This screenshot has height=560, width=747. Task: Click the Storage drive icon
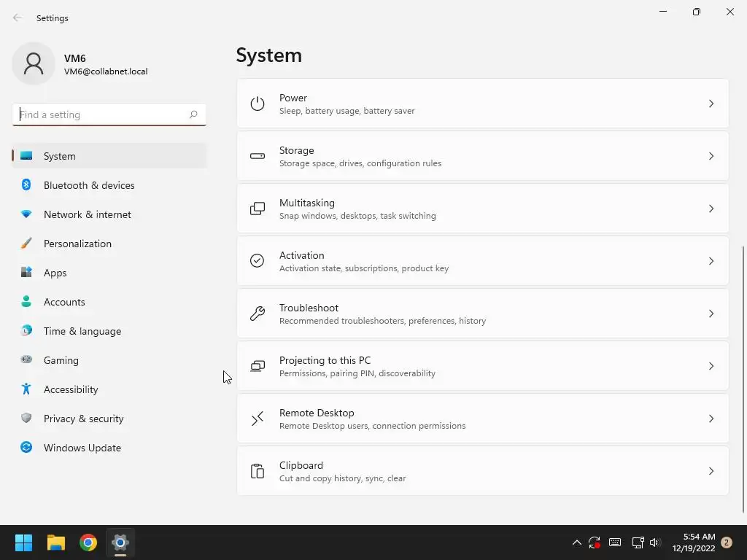tap(258, 156)
